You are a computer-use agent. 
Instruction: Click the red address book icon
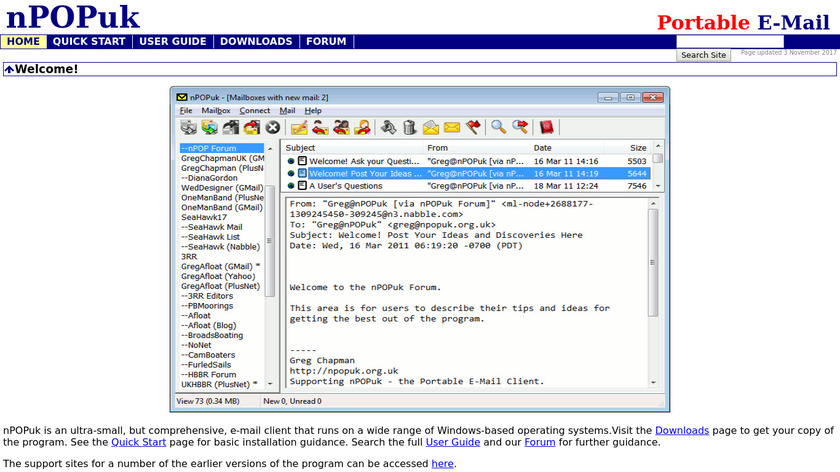click(545, 127)
